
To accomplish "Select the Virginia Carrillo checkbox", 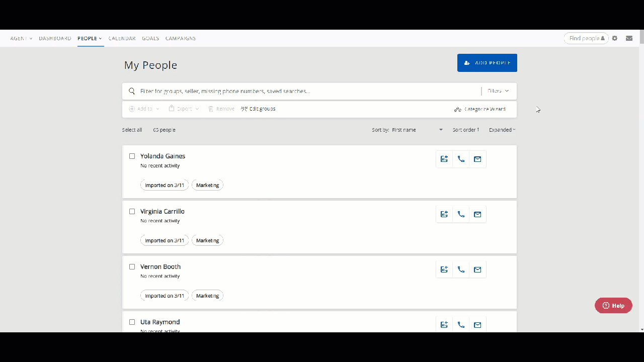I will pos(132,212).
